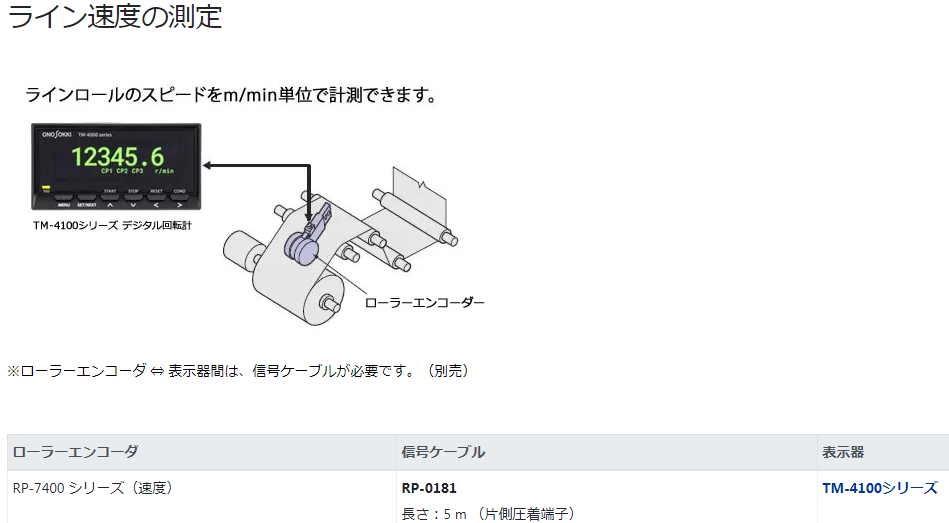Click the COND right-arrow key on the device
949x523 pixels.
179,199
